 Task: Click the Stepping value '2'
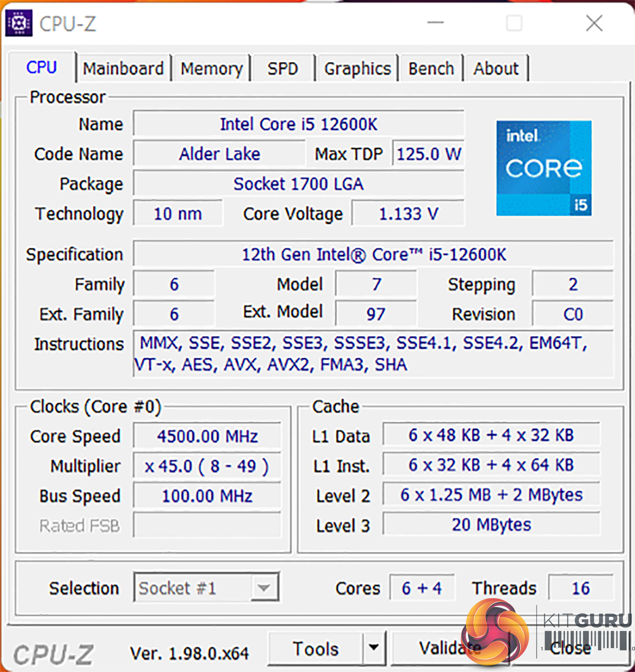(573, 284)
